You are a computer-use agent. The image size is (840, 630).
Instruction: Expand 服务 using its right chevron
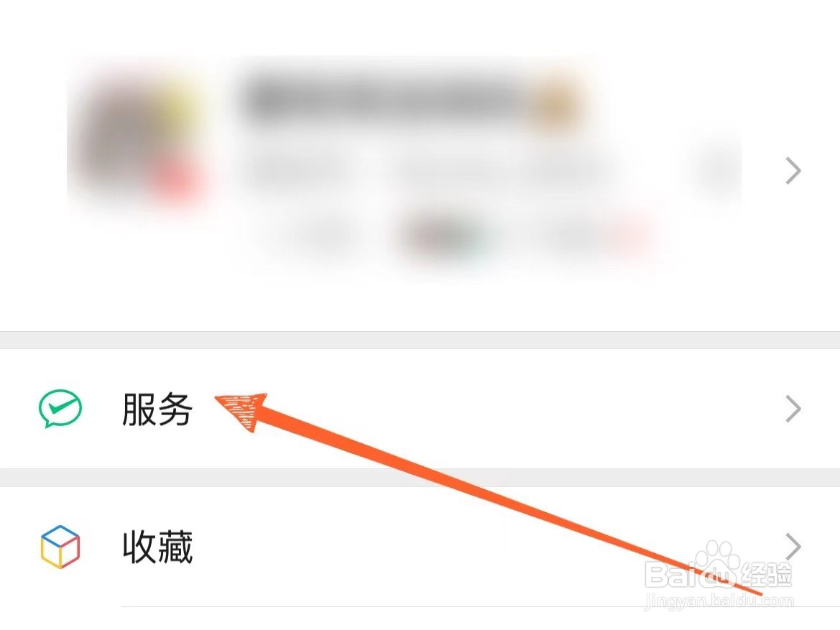click(x=793, y=409)
